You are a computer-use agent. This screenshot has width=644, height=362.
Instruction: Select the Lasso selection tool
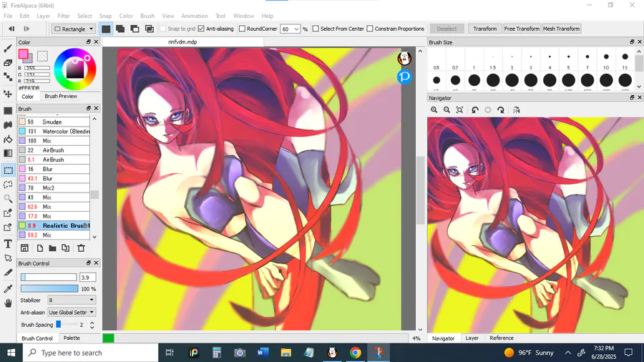click(x=8, y=185)
